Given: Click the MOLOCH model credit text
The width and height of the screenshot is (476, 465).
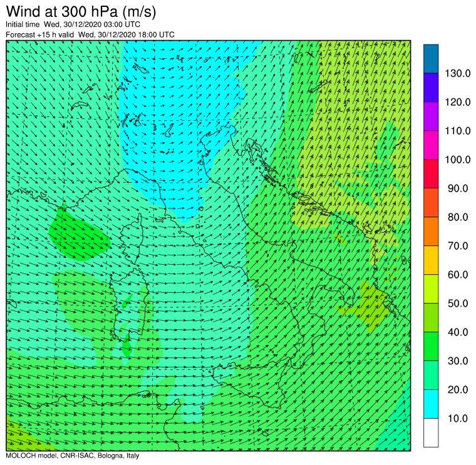Looking at the screenshot, I should click(x=72, y=455).
